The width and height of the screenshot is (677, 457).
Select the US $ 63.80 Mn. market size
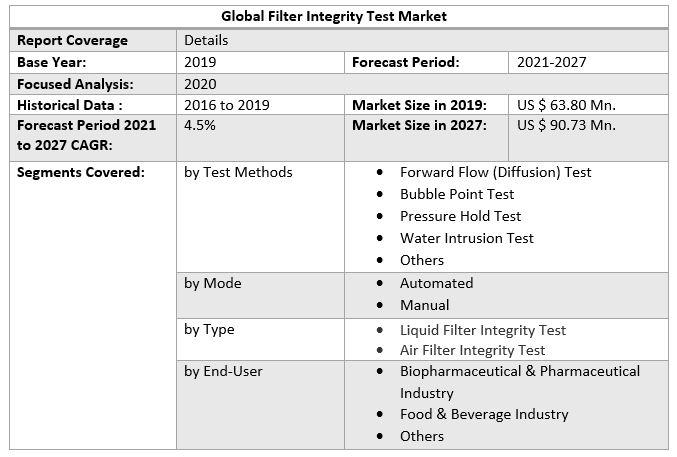click(x=566, y=105)
